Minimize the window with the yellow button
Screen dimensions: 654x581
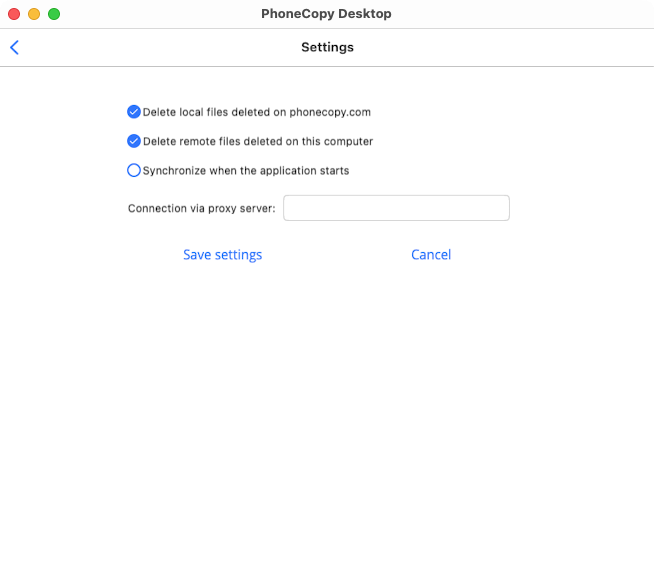(x=34, y=14)
